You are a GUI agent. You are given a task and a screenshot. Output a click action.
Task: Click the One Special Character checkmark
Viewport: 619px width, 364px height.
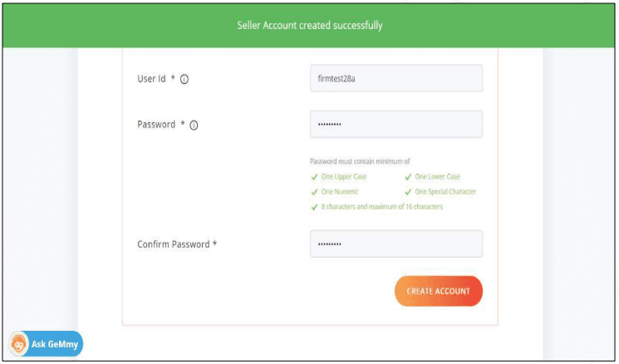pyautogui.click(x=408, y=192)
